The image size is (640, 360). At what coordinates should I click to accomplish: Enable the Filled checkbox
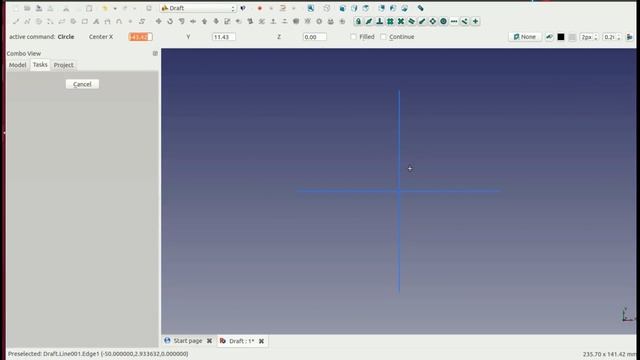[353, 37]
